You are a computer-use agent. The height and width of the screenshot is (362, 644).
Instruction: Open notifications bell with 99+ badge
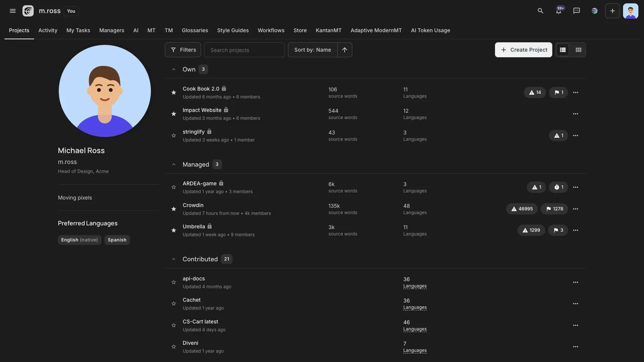tap(559, 11)
